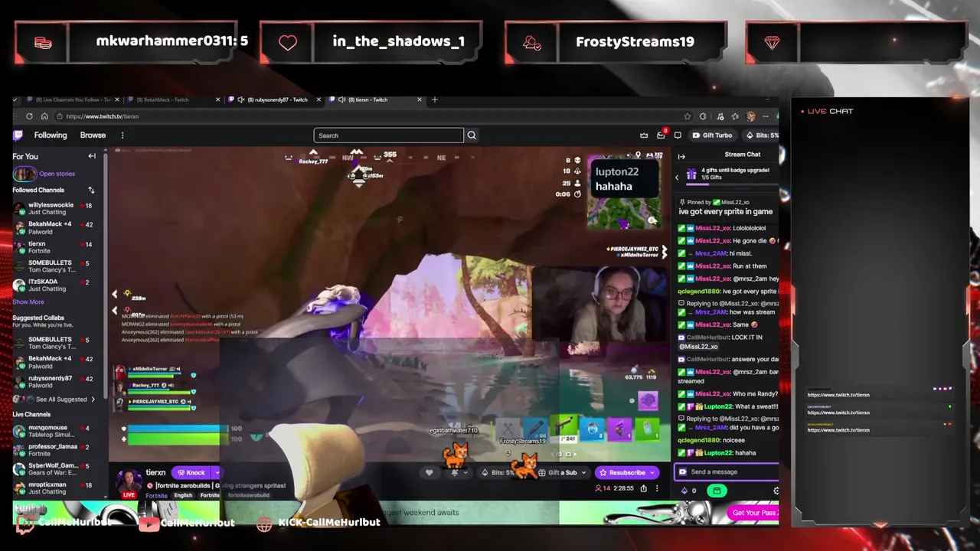
Task: Click the green channel points icon
Action: coord(717,491)
